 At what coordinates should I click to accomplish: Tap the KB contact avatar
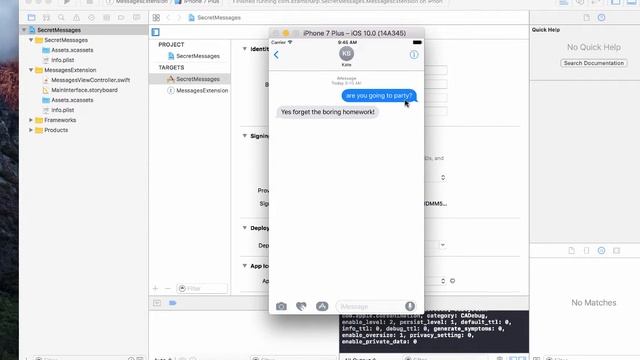click(346, 53)
